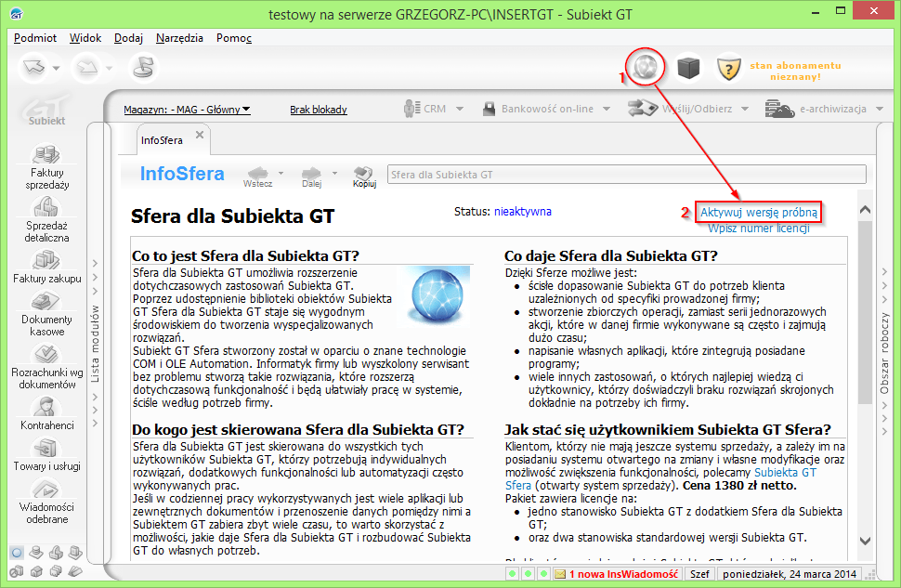Open Dokumenty kasowe module
Image resolution: width=901 pixels, height=588 pixels.
tap(46, 314)
